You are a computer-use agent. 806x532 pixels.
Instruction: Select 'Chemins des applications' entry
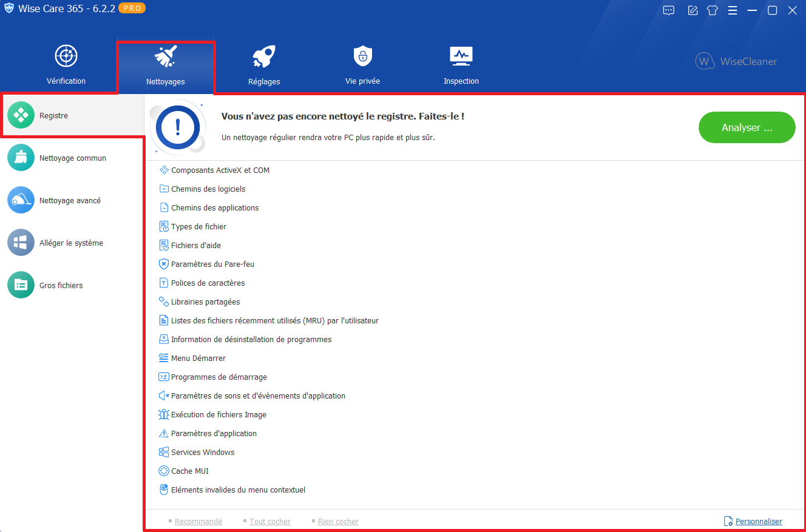pos(215,207)
